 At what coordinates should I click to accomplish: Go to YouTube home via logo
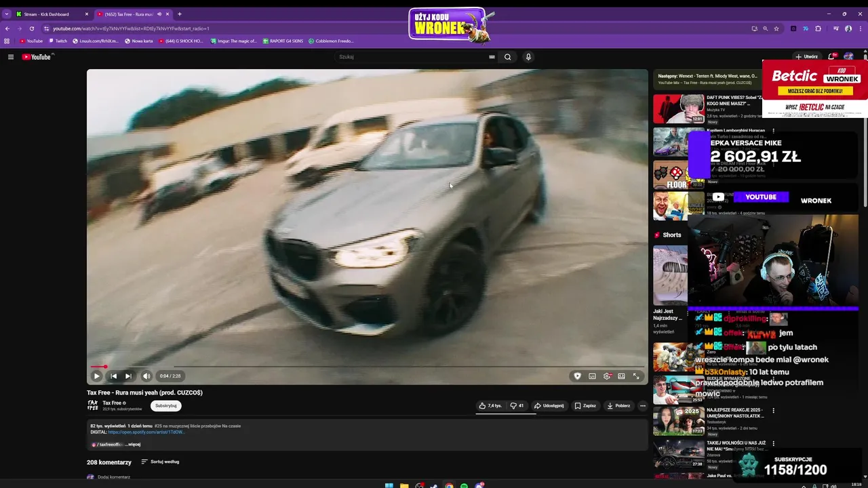[x=37, y=57]
